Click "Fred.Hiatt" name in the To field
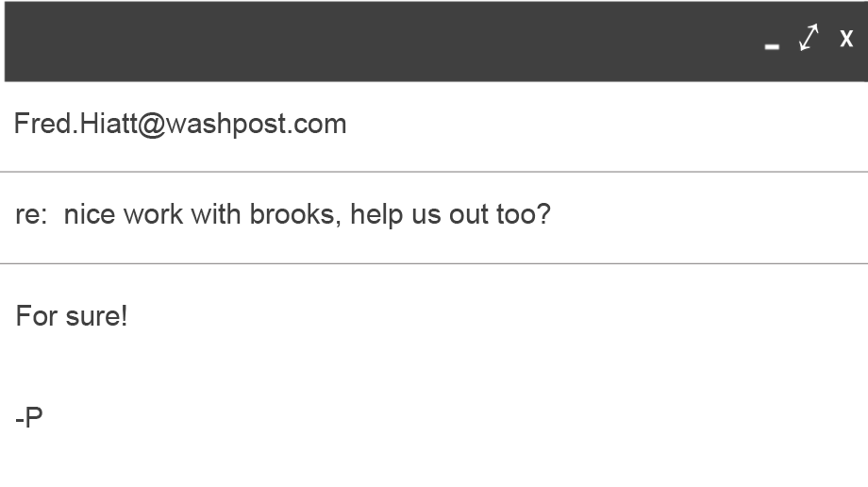The width and height of the screenshot is (868, 487). [75, 124]
